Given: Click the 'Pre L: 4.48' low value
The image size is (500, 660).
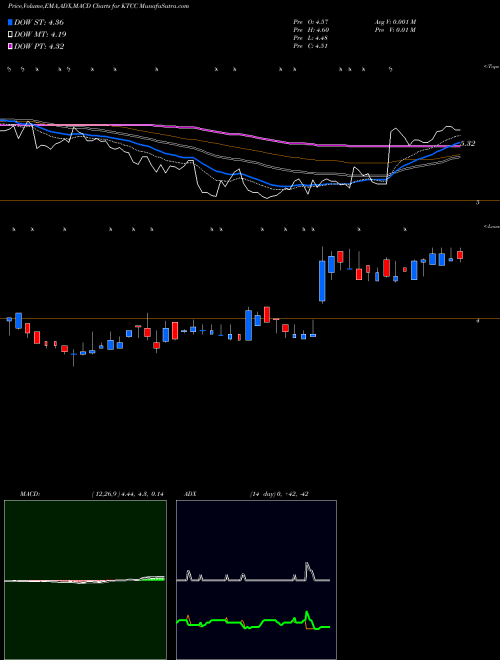Looking at the screenshot, I should [311, 38].
